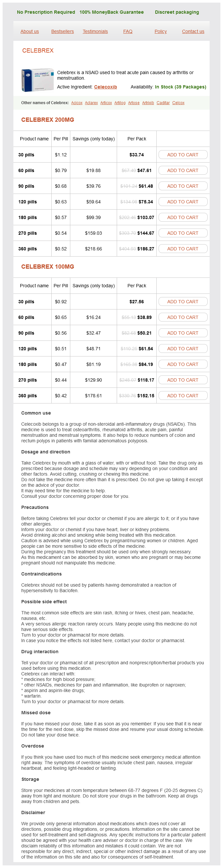223x868 pixels.
Task: Open the Contact us page
Action: click(193, 31)
